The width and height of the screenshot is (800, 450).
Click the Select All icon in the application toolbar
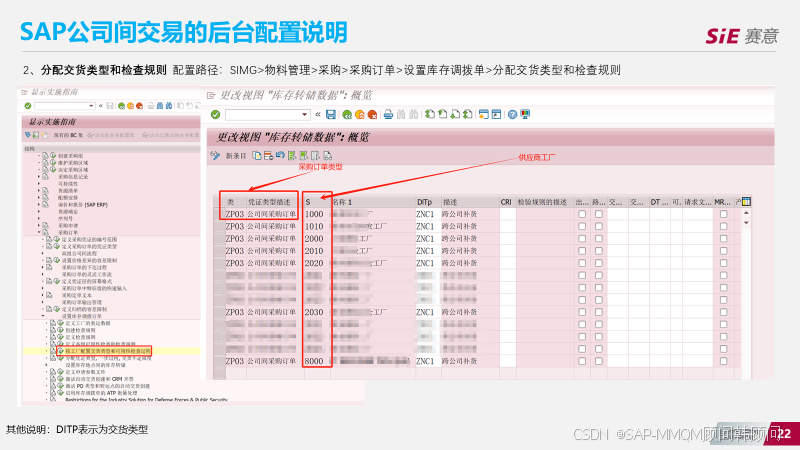[x=292, y=156]
